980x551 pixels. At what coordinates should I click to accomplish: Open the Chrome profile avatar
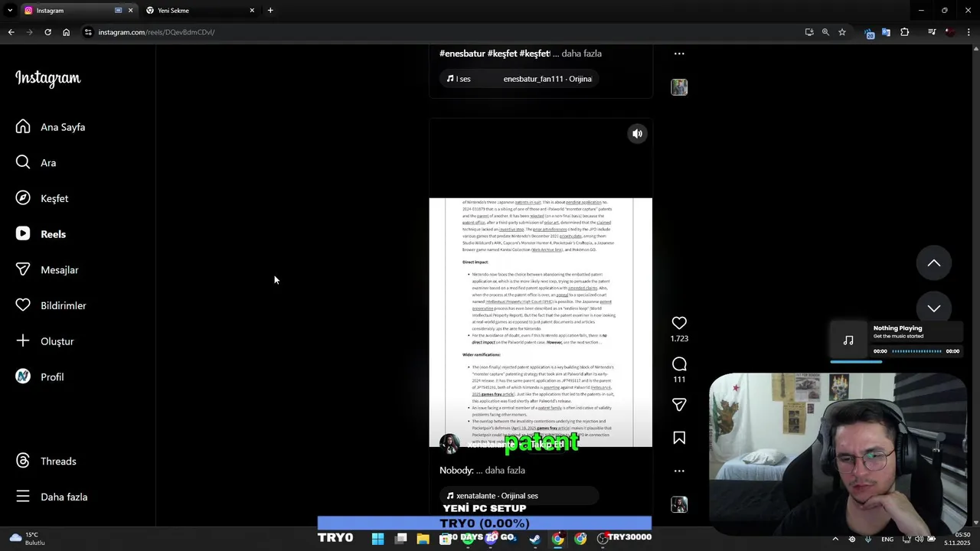950,32
